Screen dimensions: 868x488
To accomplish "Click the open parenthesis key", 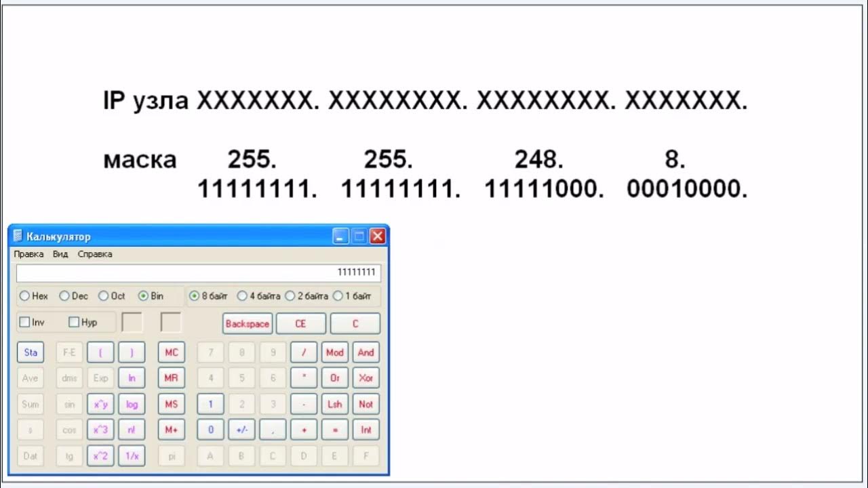I will point(100,352).
